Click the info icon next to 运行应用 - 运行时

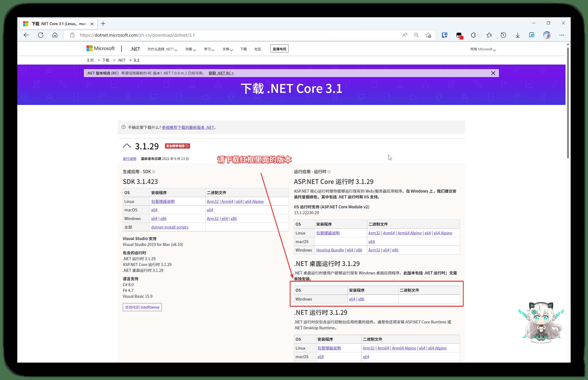(x=329, y=172)
